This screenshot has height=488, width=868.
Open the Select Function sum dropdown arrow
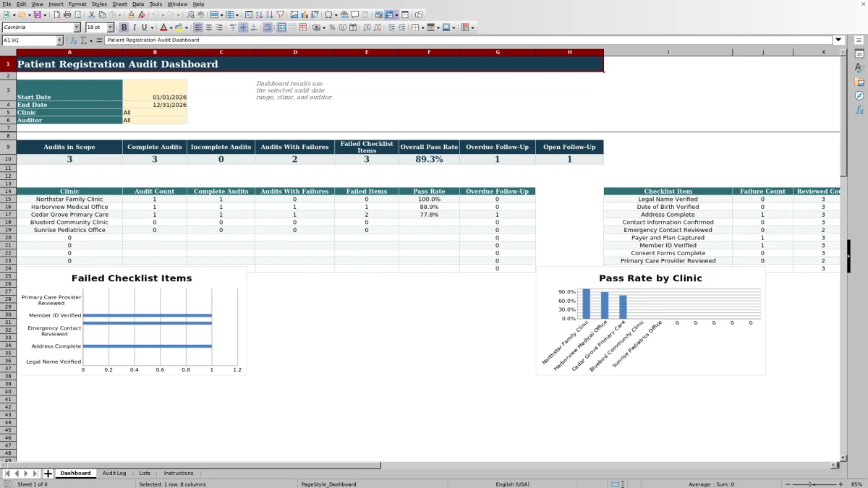tap(91, 40)
